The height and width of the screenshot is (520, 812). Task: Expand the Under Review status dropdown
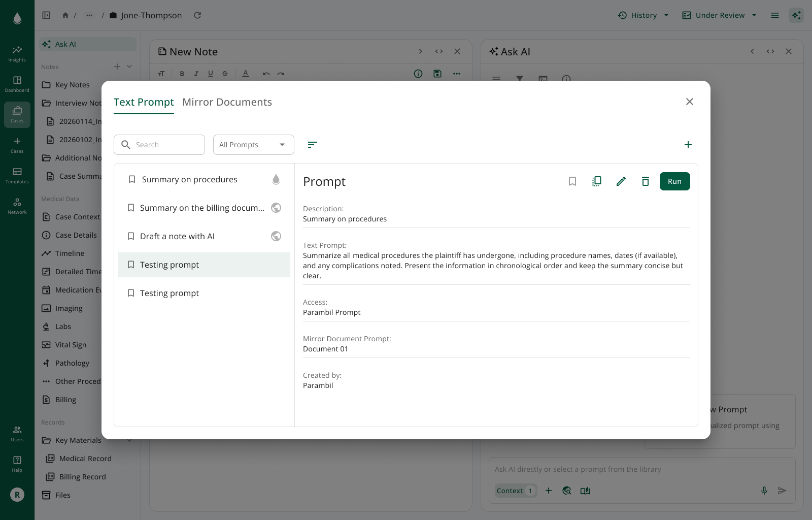[719, 15]
